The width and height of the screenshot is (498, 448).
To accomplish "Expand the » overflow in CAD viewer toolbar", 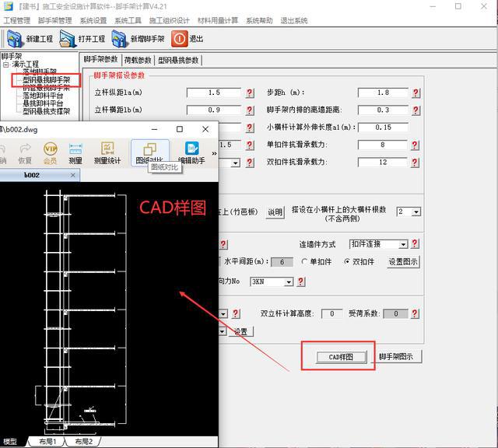I will coord(215,154).
